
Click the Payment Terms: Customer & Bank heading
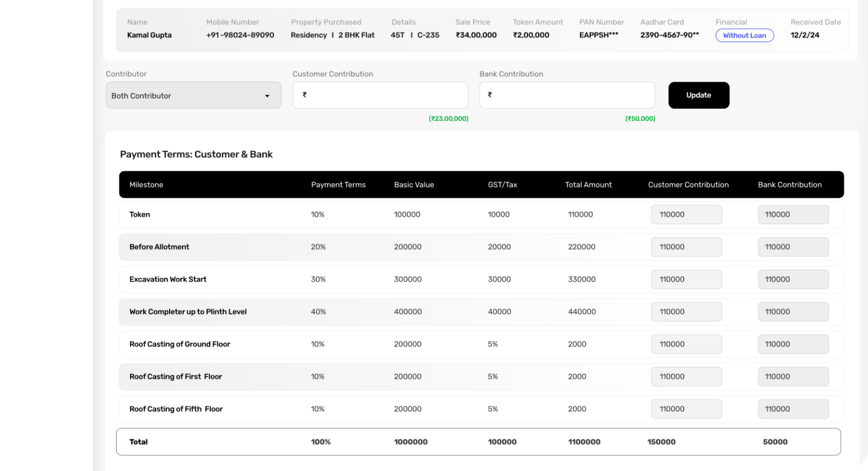click(196, 154)
